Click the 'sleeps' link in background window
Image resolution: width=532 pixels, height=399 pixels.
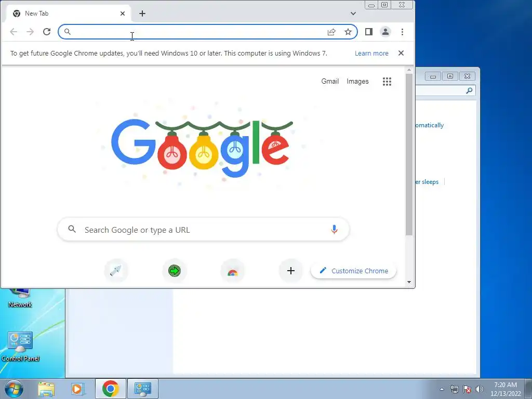[427, 182]
